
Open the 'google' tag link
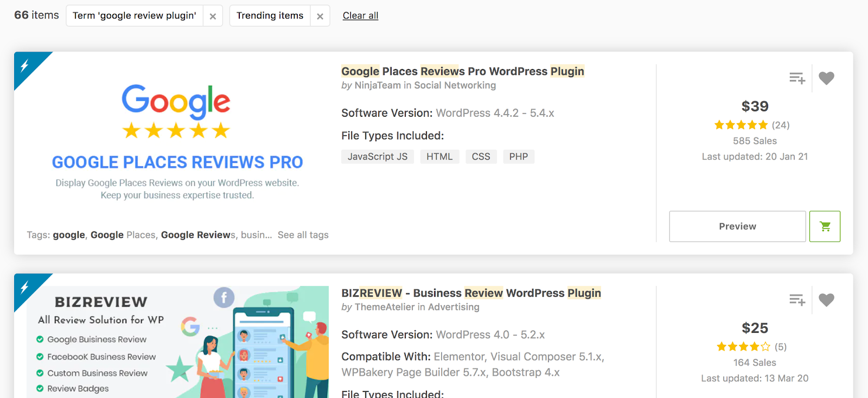tap(69, 235)
